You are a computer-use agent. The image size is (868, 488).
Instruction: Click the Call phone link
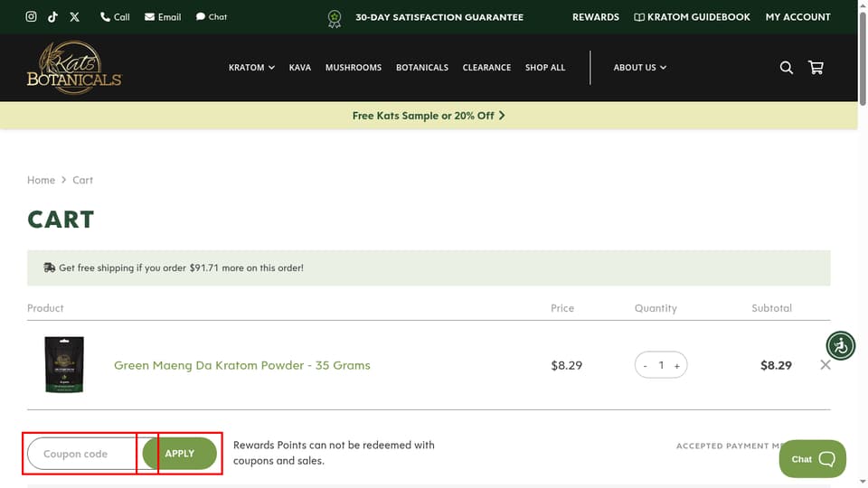point(115,16)
